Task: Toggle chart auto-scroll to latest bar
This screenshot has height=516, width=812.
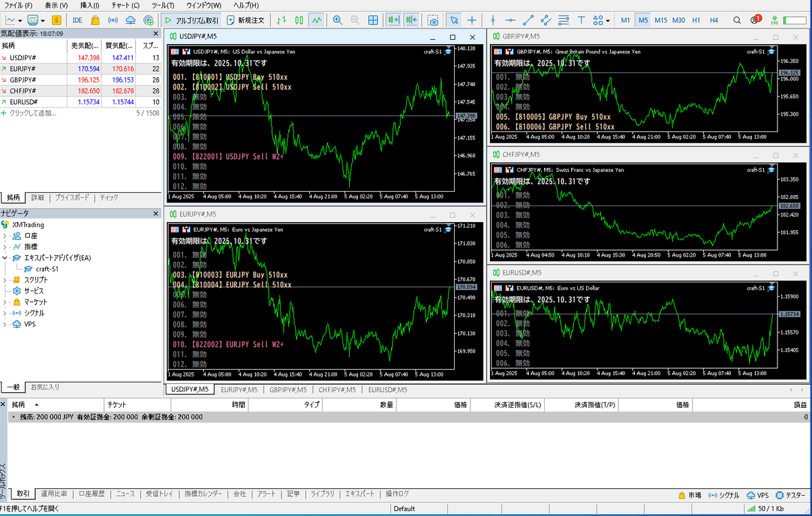Action: point(392,20)
